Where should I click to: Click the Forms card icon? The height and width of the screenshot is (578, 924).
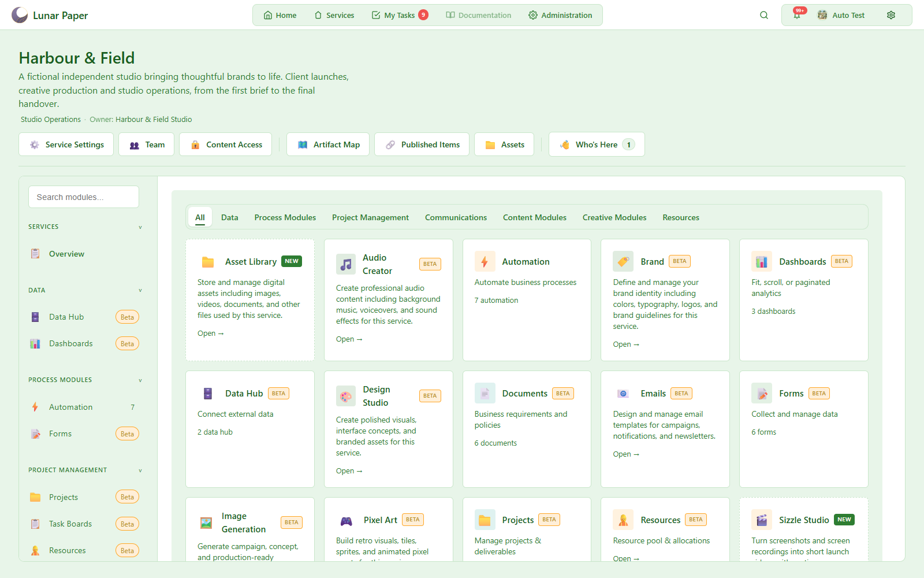click(x=762, y=394)
